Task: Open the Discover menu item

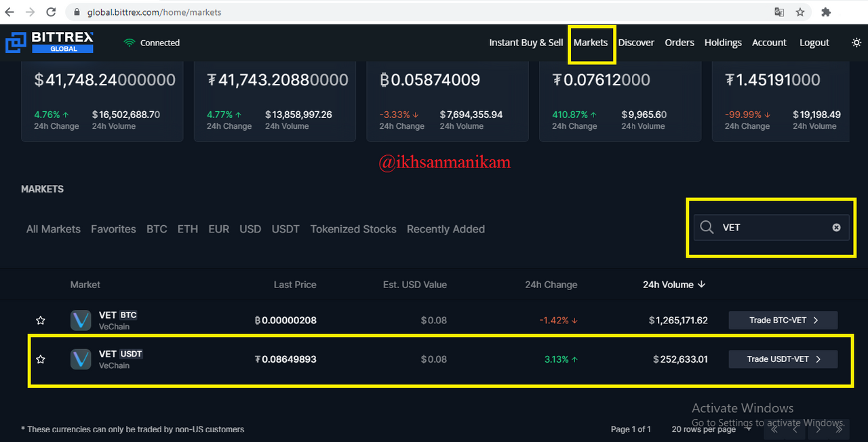Action: point(636,42)
